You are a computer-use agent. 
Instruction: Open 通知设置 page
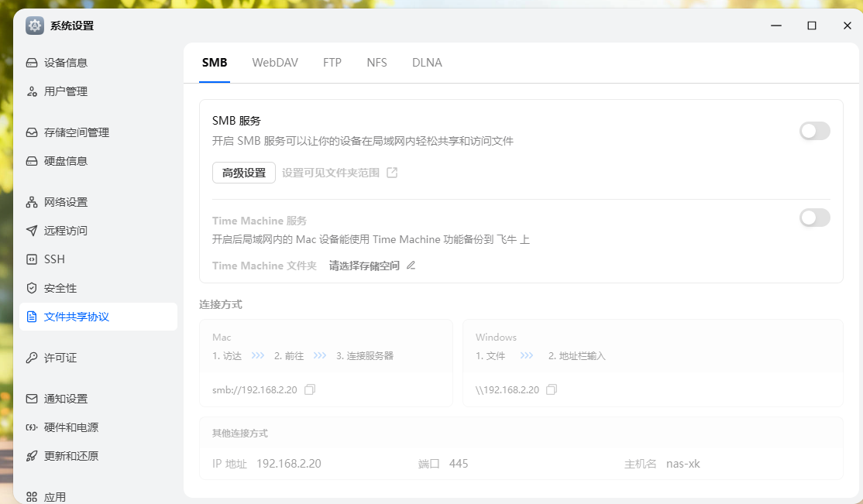pos(98,399)
